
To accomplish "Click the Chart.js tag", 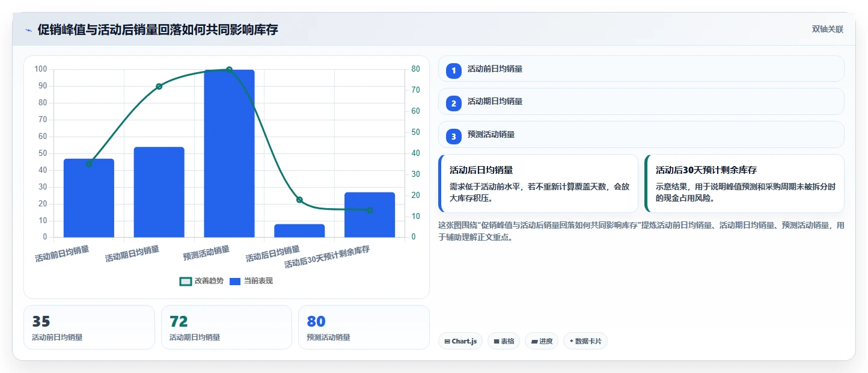I will 460,341.
